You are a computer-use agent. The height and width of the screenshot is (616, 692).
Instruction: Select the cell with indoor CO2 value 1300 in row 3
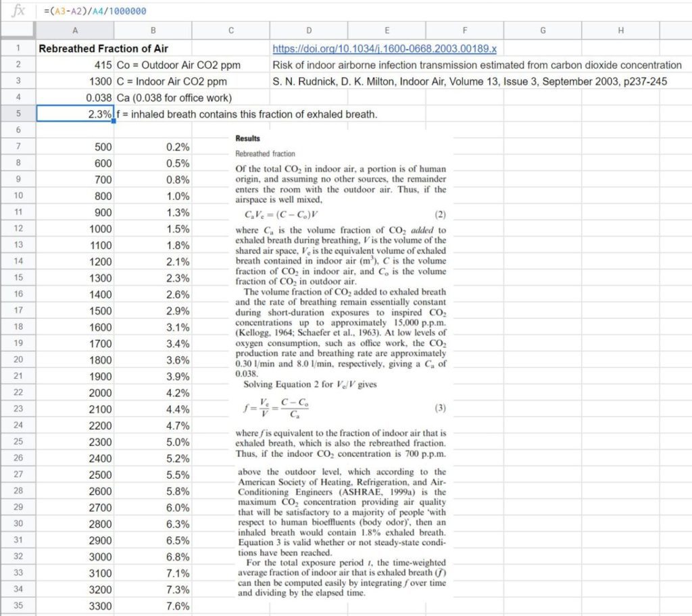coord(74,81)
